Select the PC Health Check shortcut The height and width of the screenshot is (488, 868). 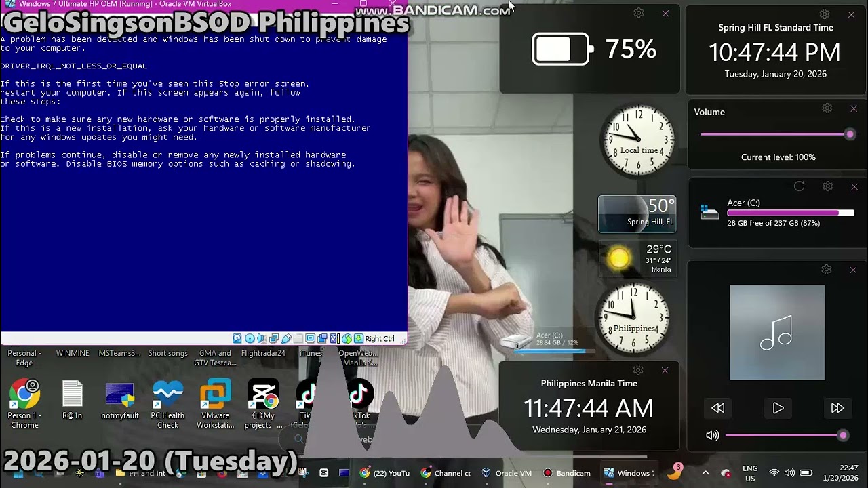[167, 405]
